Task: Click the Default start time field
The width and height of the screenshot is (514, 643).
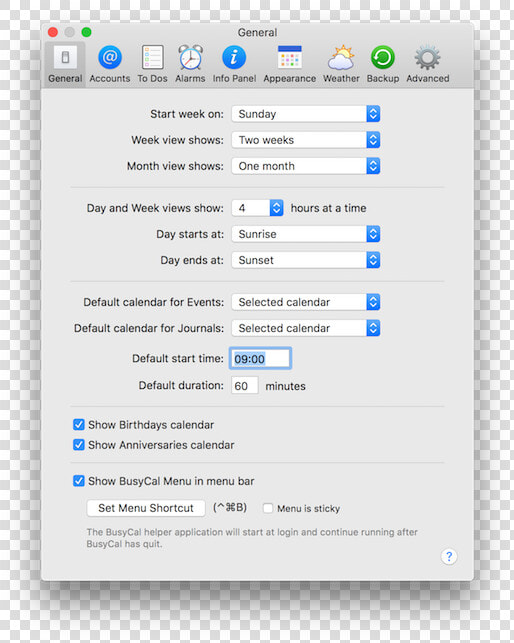Action: click(260, 359)
